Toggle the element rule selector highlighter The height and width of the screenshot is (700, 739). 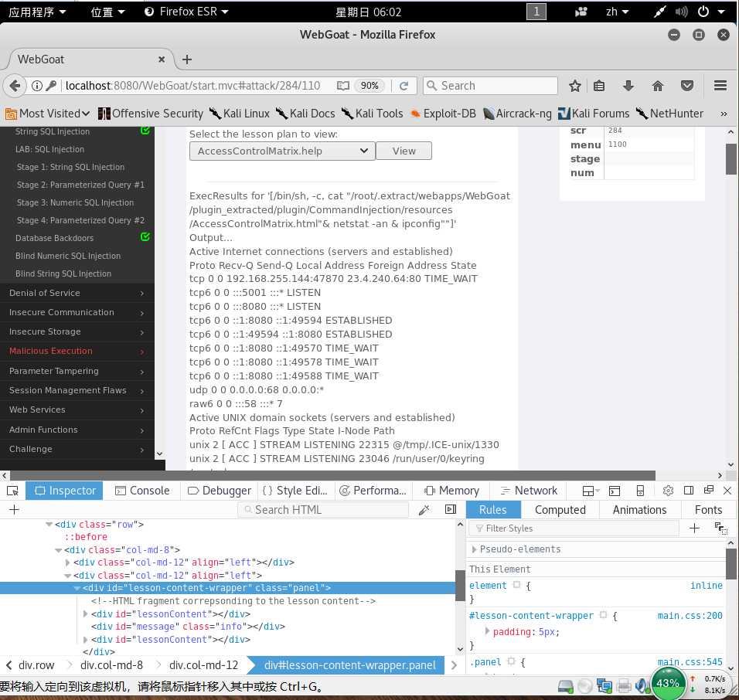pyautogui.click(x=516, y=585)
